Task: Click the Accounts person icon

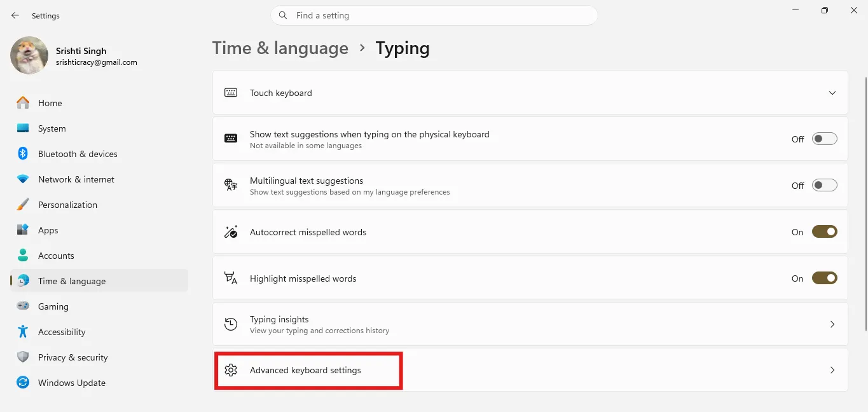Action: coord(23,256)
